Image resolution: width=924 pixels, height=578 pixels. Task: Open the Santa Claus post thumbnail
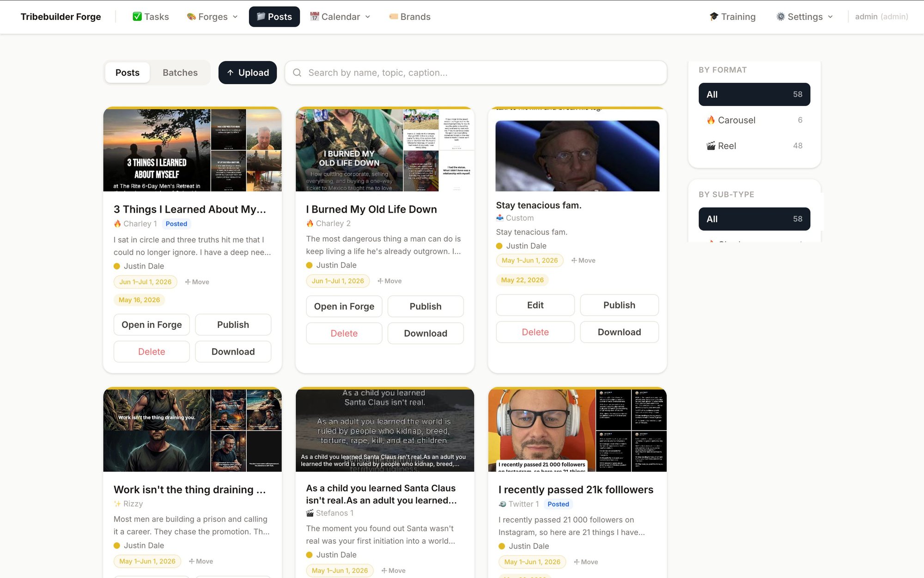(x=385, y=430)
